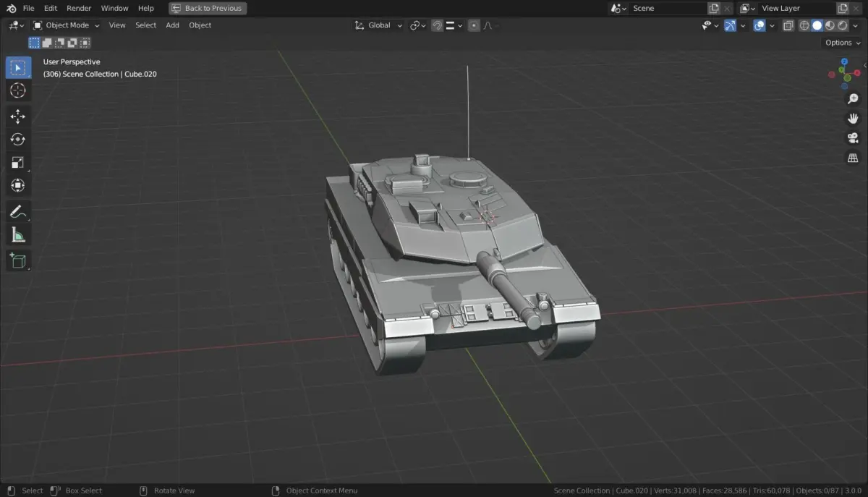Open the transform pivot point dropdown
The height and width of the screenshot is (497, 868).
pos(419,25)
